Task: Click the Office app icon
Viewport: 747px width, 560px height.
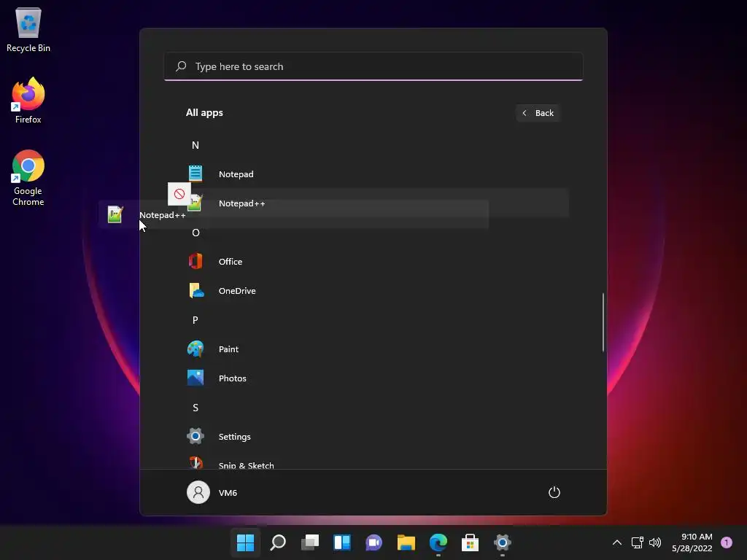Action: (196, 262)
